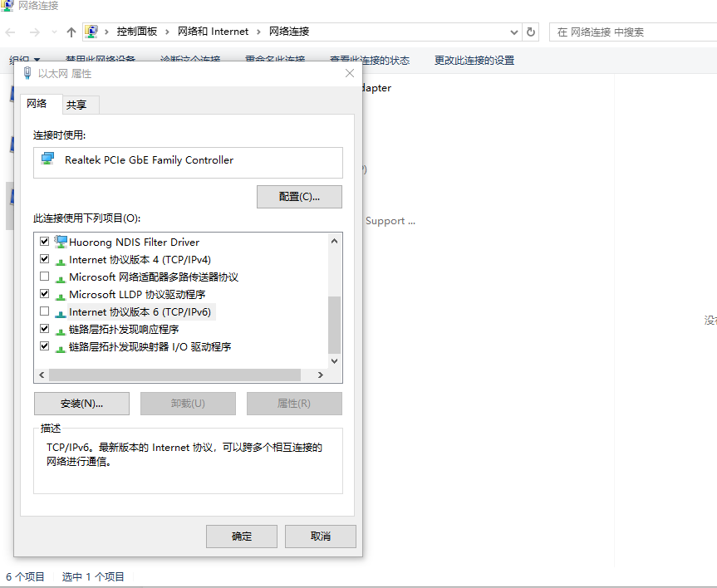This screenshot has width=717, height=588.
Task: Click 网络连接 breadcrumb
Action: pos(289,32)
